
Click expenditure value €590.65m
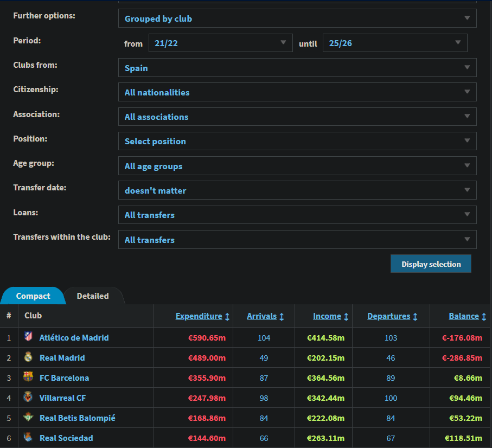(207, 338)
